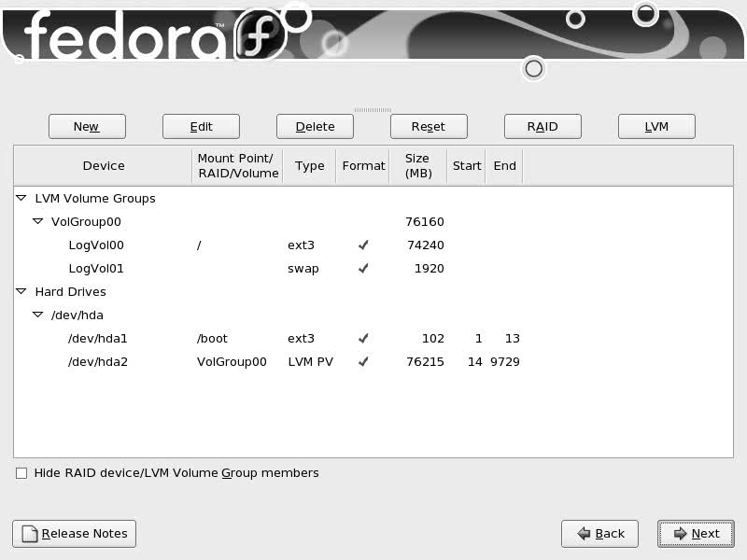747x560 pixels.
Task: Click the Next right arrow icon
Action: tap(681, 534)
